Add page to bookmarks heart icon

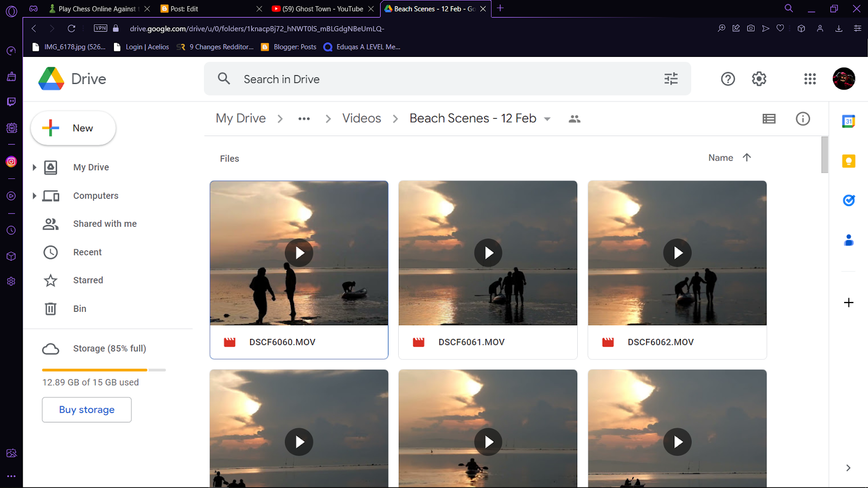pos(780,28)
